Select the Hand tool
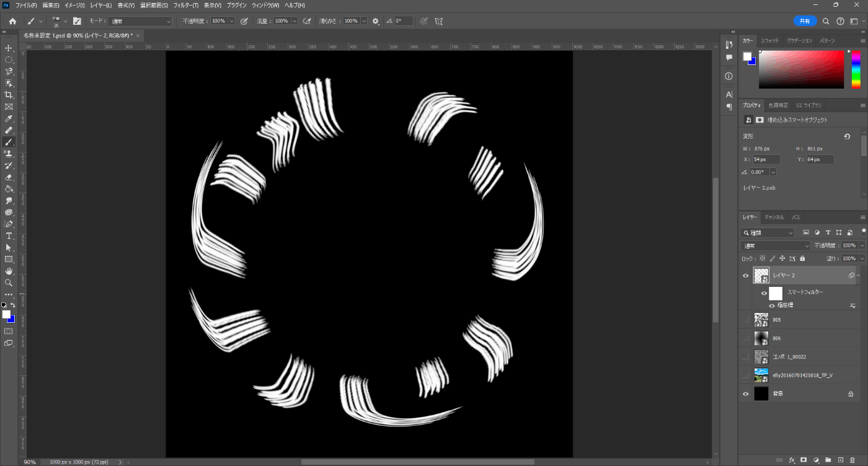868x466 pixels. [9, 271]
